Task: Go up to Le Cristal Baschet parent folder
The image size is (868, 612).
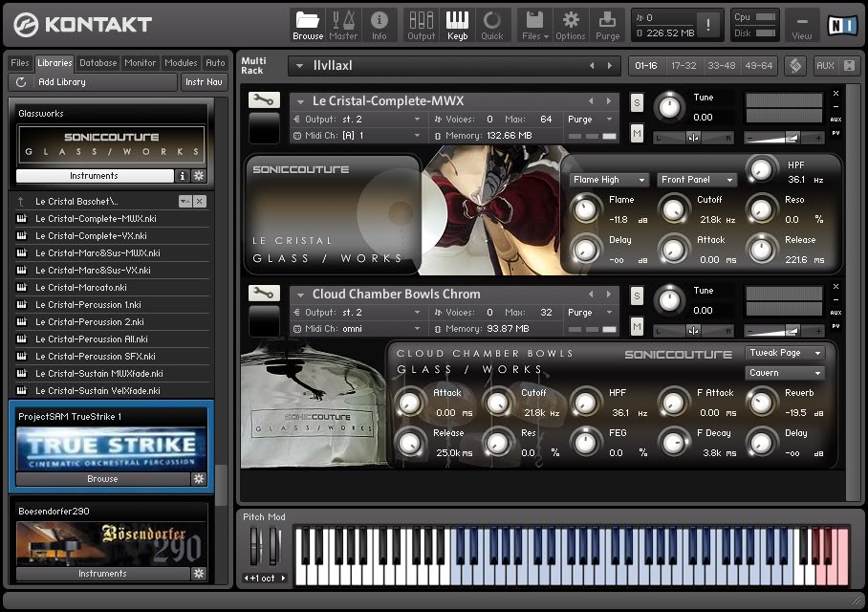Action: tap(21, 202)
